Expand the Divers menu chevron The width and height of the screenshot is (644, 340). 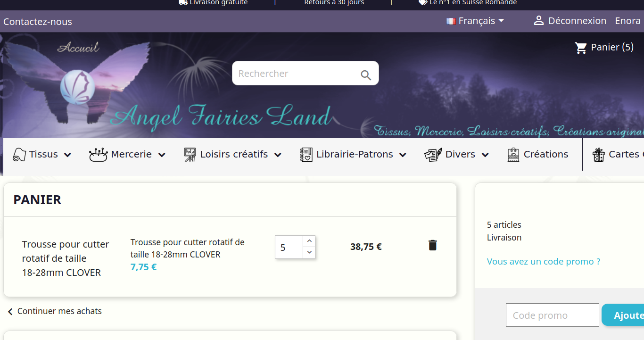click(485, 155)
